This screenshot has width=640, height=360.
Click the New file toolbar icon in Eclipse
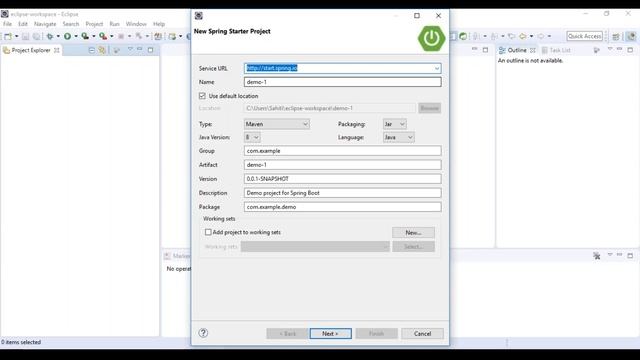8,36
